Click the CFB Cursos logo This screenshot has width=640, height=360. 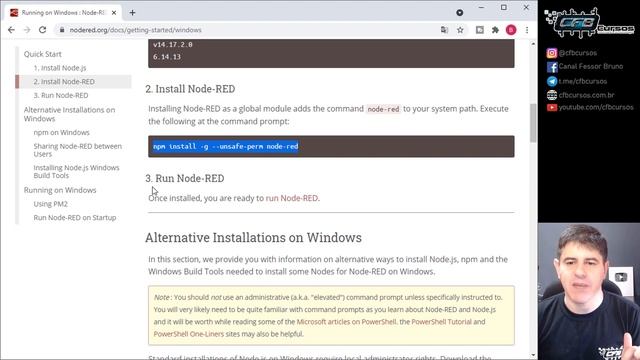tap(589, 23)
